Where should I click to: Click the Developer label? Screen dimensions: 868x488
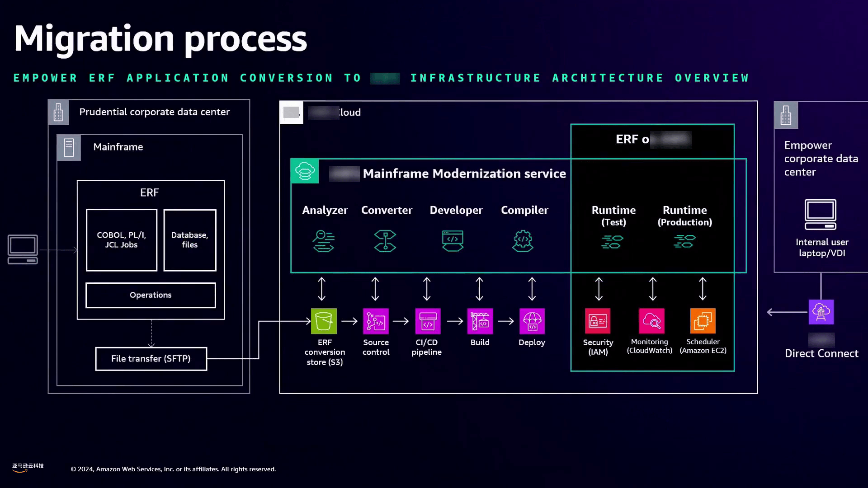(x=456, y=211)
